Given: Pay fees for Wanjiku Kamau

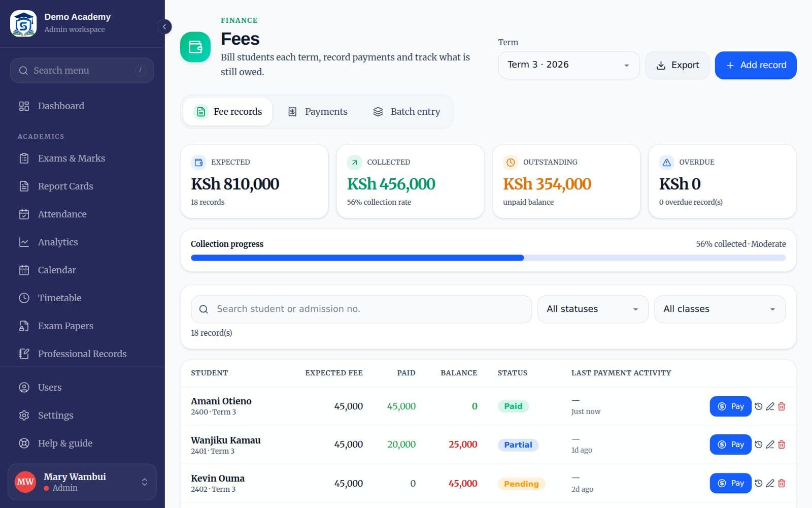Looking at the screenshot, I should [730, 444].
